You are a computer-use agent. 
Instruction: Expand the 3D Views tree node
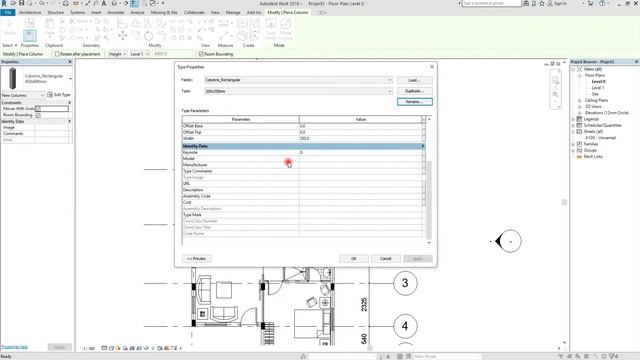point(579,106)
